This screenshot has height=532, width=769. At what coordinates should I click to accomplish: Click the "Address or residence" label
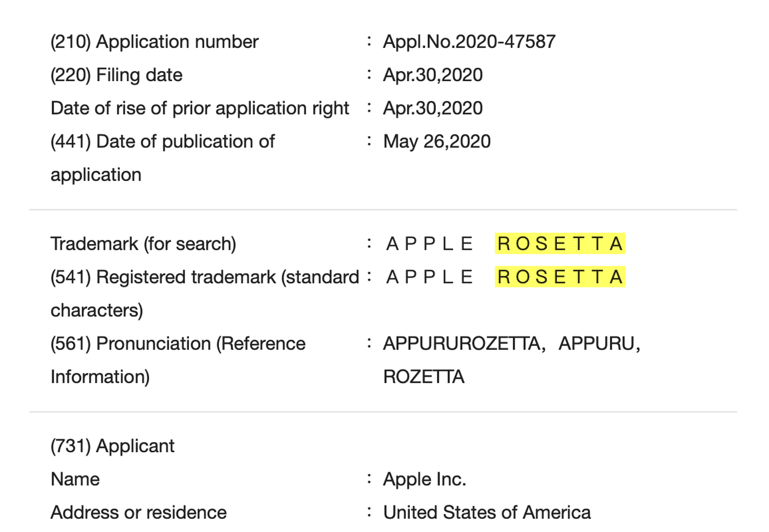[138, 512]
